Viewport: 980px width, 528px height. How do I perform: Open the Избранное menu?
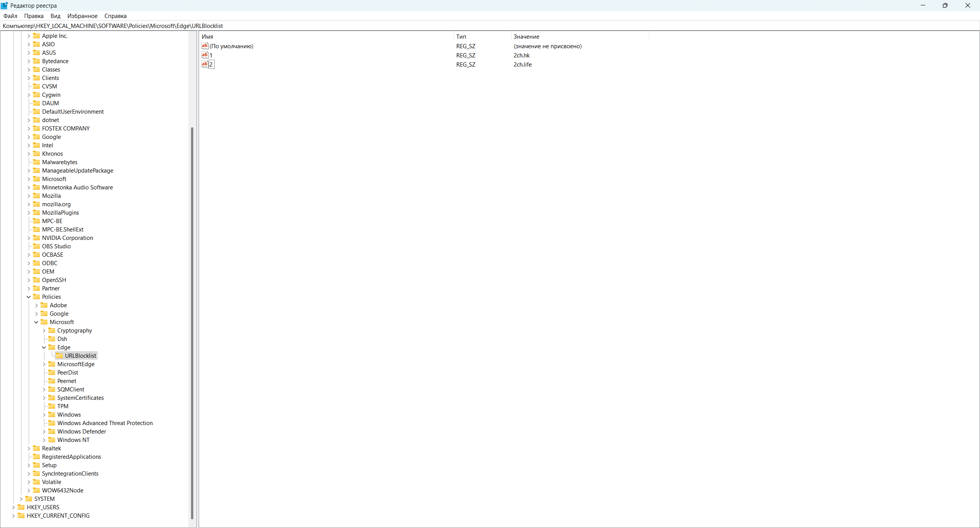(x=82, y=16)
